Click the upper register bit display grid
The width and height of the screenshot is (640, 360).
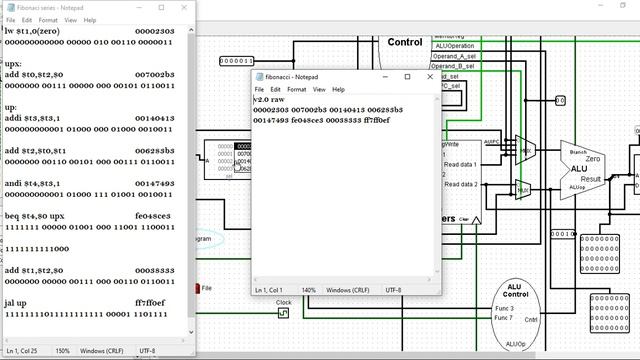600,254
